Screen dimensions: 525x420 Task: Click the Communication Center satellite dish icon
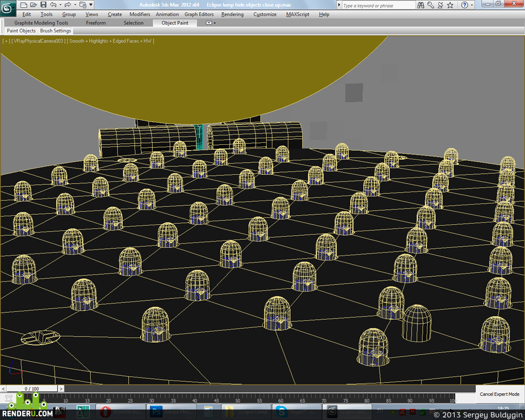click(x=440, y=5)
